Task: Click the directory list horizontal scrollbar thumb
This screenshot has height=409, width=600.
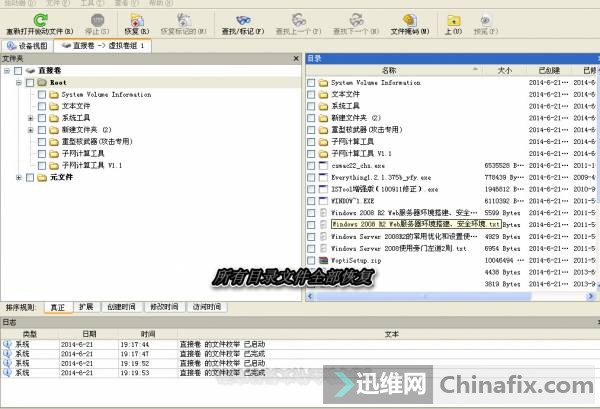Action: pyautogui.click(x=423, y=296)
